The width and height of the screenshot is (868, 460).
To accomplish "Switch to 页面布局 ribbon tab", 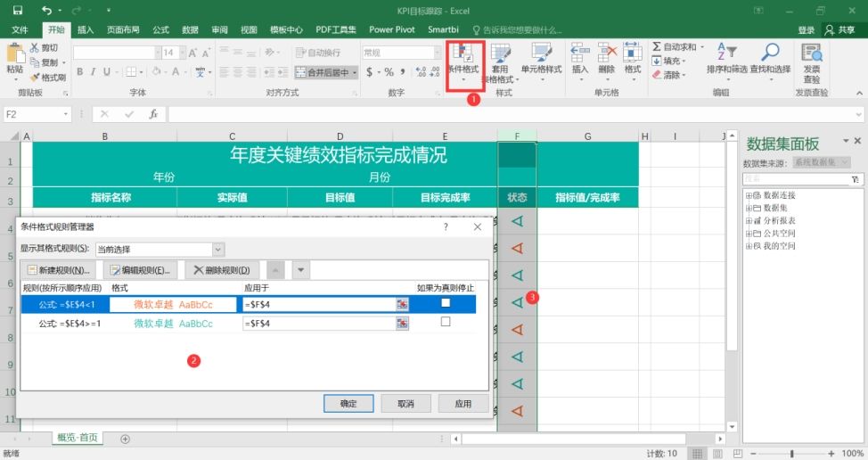I will point(123,30).
